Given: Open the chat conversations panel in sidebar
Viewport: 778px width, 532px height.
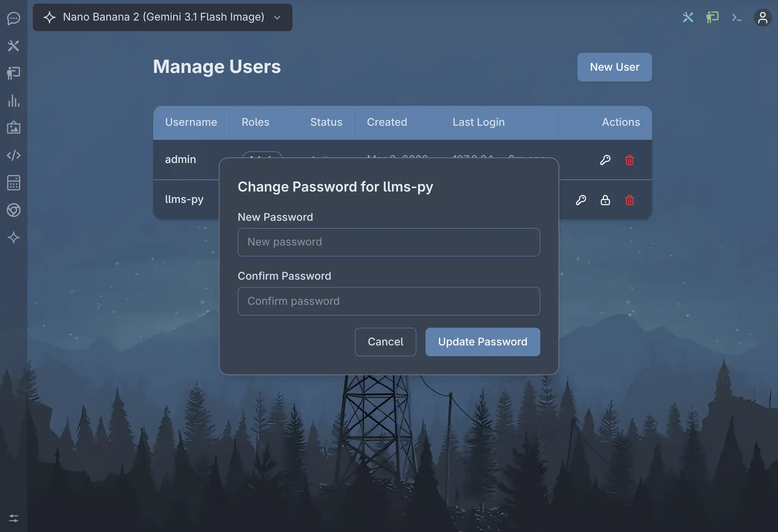Looking at the screenshot, I should 14,18.
